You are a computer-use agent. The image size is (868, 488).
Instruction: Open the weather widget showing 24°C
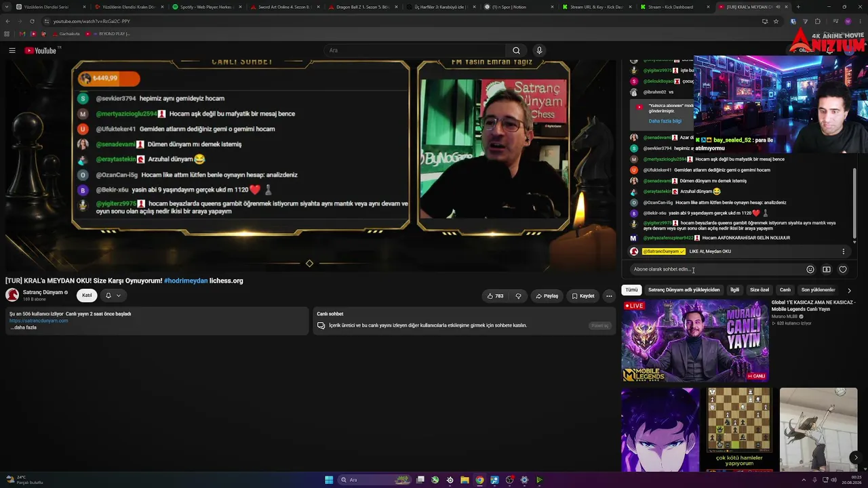[25, 480]
